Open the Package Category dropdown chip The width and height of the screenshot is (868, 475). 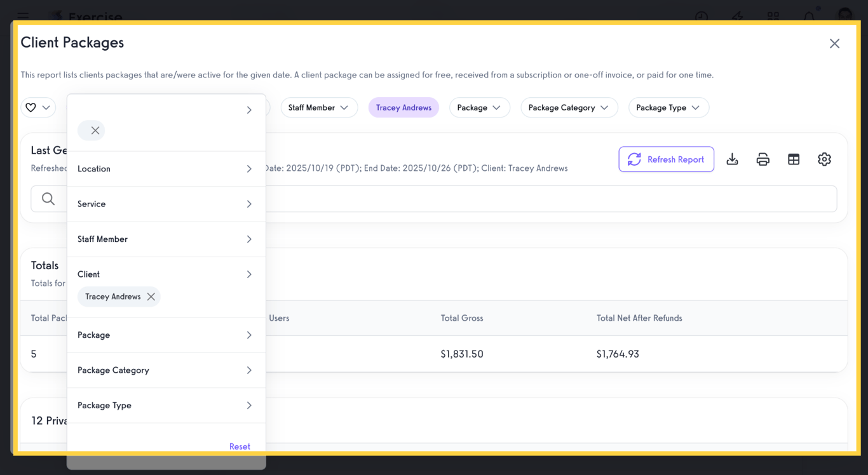click(x=569, y=107)
